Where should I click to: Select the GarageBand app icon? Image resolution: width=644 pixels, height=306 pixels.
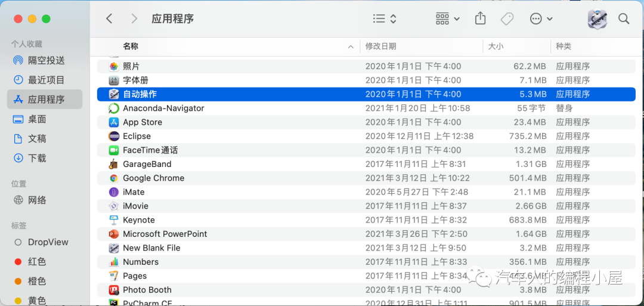click(114, 164)
